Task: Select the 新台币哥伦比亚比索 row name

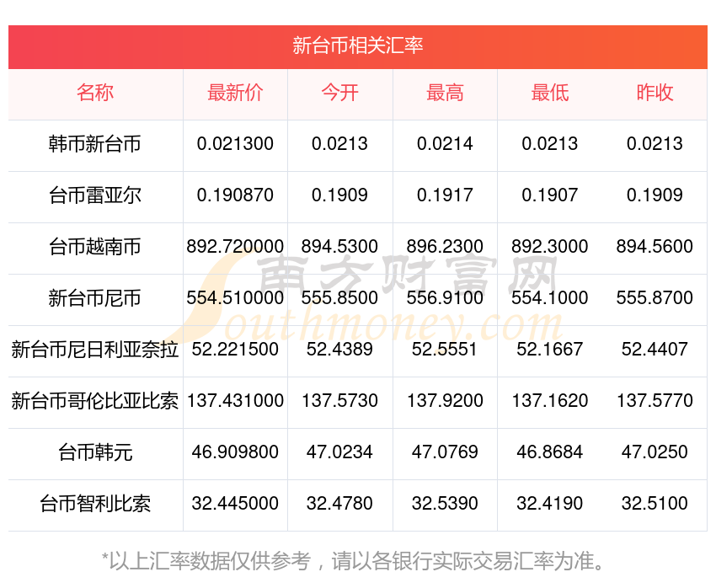Action: pyautogui.click(x=95, y=401)
